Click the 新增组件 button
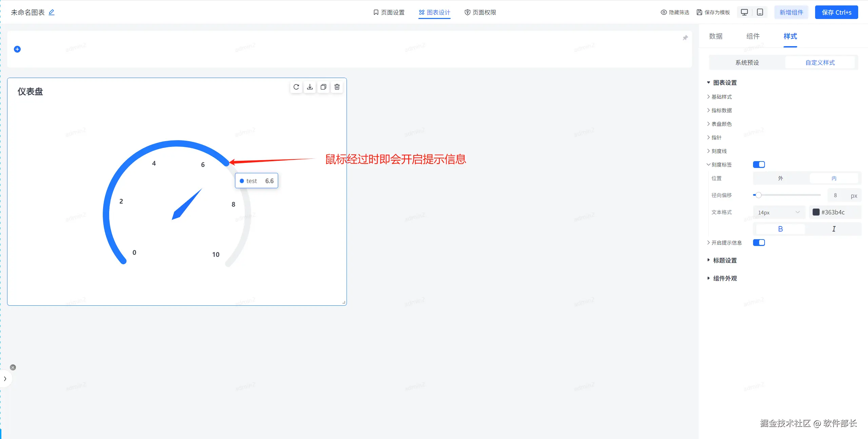Screen dimensions: 868x439 point(791,12)
